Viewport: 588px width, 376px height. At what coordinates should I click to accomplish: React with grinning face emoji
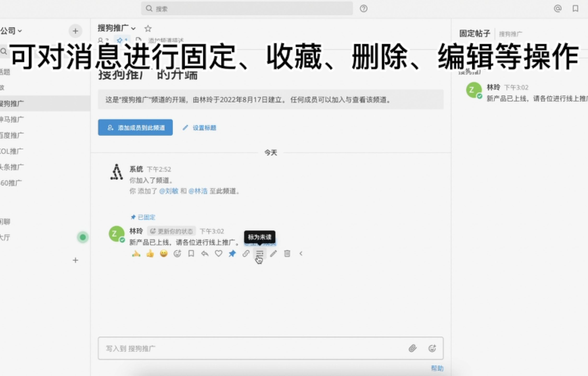(164, 254)
